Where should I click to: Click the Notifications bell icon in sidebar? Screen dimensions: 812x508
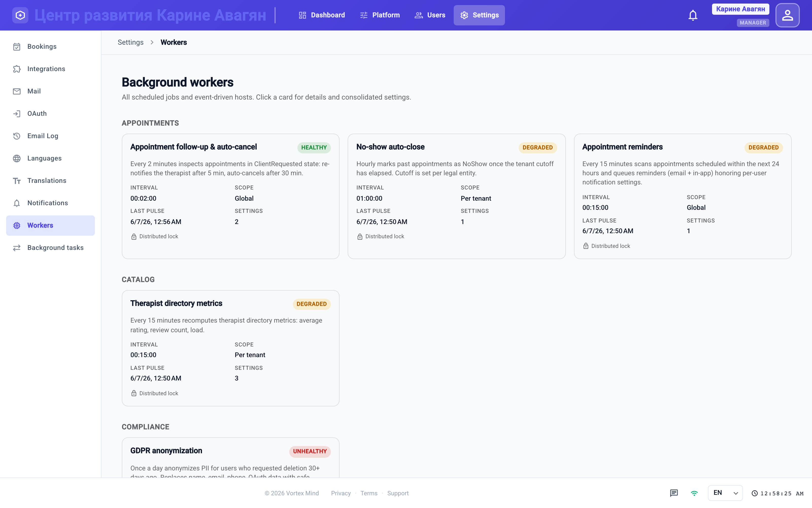pyautogui.click(x=17, y=203)
